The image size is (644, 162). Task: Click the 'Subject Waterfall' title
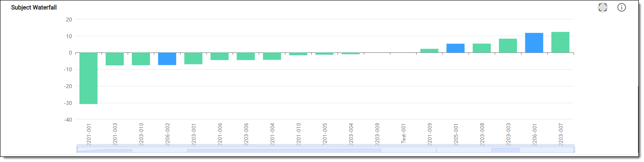34,7
